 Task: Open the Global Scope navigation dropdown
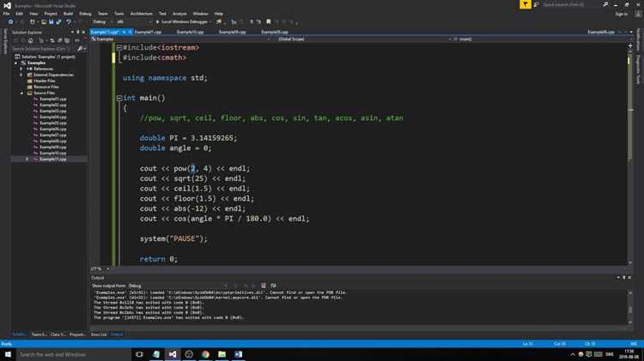pyautogui.click(x=364, y=39)
